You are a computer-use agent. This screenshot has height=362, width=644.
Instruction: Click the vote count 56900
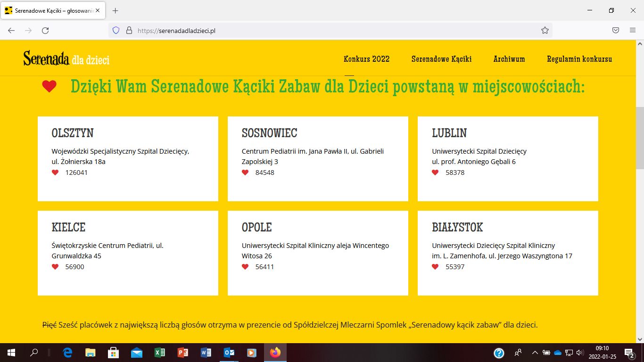[74, 267]
